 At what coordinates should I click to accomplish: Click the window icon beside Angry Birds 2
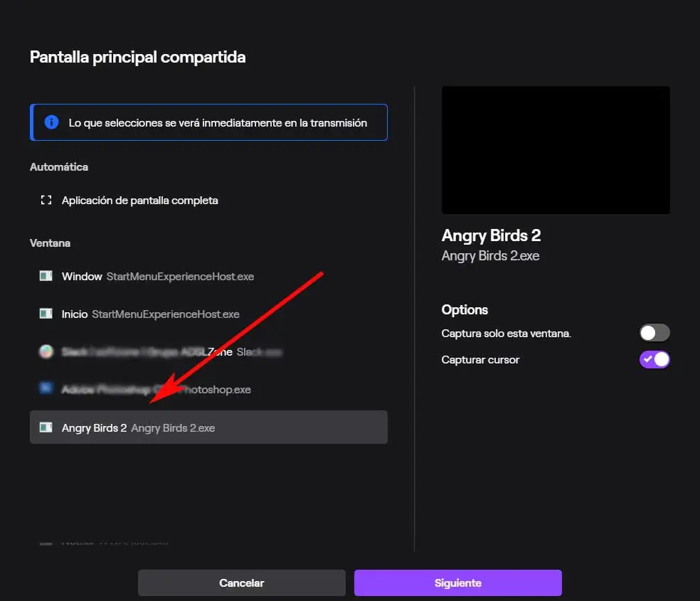(x=46, y=427)
